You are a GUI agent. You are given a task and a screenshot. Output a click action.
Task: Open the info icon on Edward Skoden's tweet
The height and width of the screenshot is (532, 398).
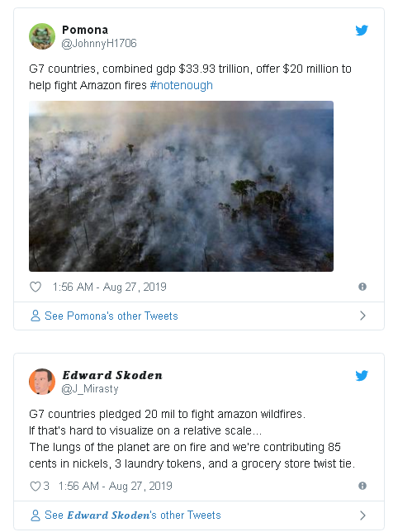362,486
